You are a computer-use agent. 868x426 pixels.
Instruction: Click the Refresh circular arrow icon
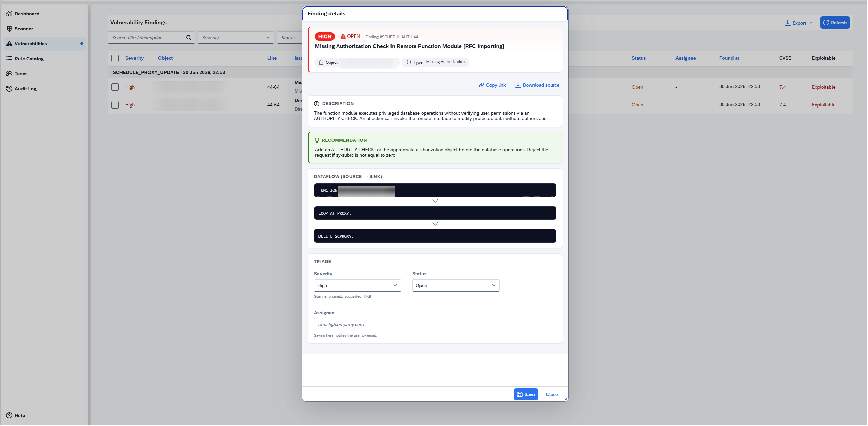pos(826,23)
